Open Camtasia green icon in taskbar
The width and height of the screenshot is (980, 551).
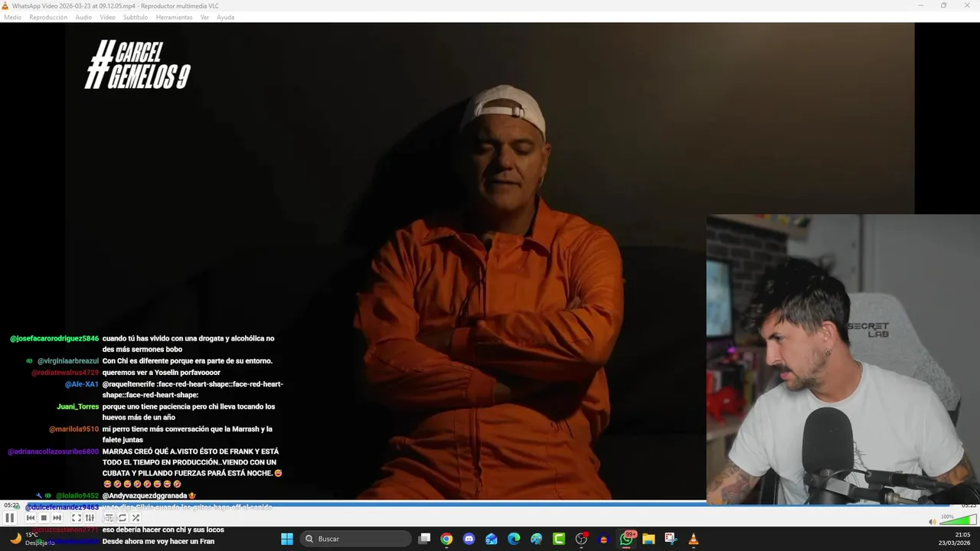(x=559, y=539)
